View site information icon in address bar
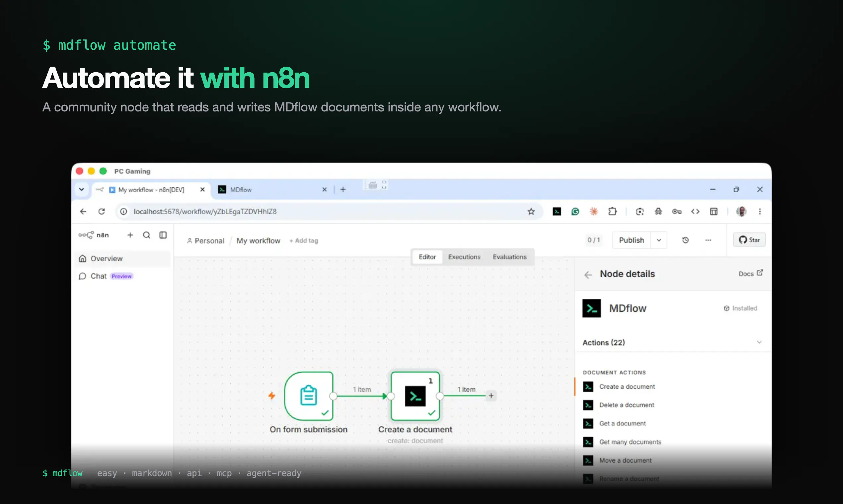The width and height of the screenshot is (843, 504). pyautogui.click(x=124, y=212)
